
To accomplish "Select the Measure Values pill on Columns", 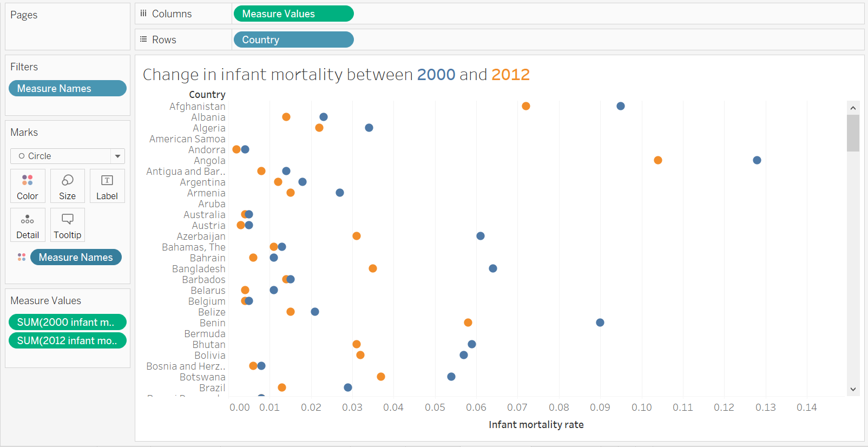I will [293, 13].
